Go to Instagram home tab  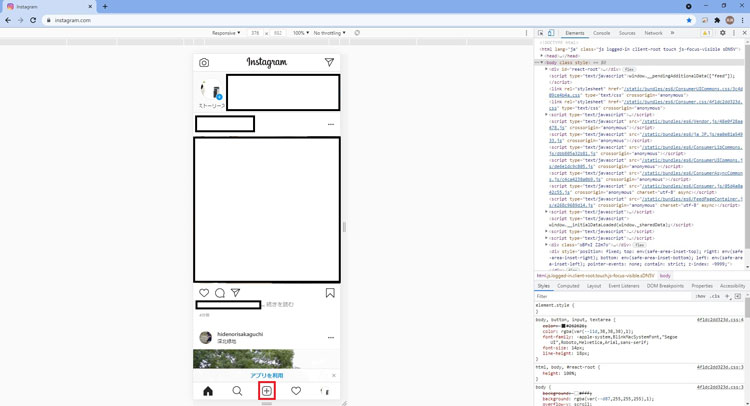[x=208, y=391]
